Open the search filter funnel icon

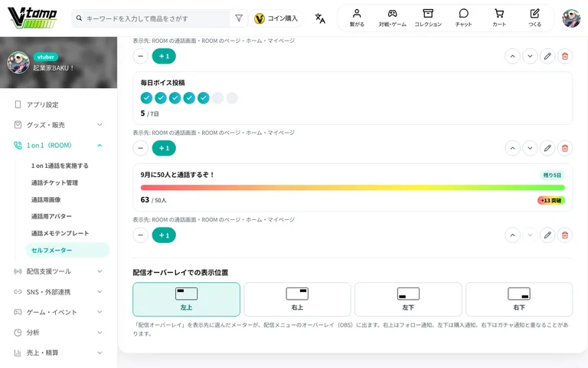tap(239, 18)
